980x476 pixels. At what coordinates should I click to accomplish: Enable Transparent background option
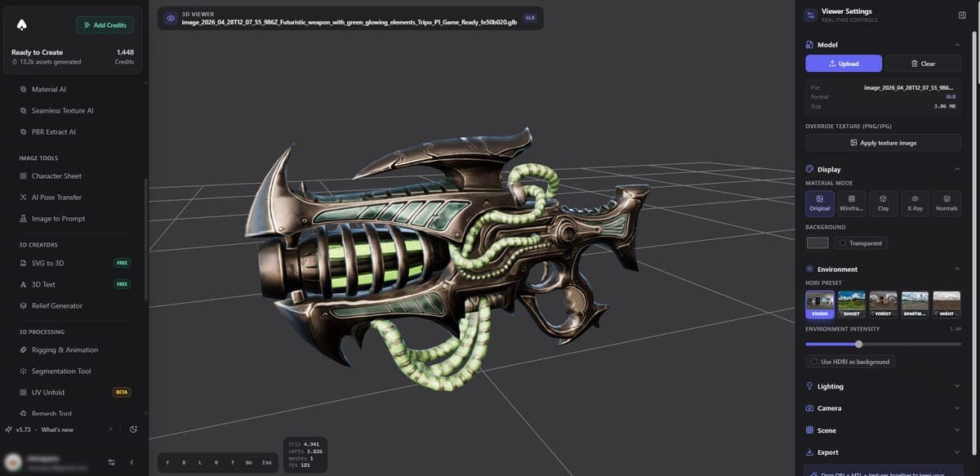coord(861,242)
